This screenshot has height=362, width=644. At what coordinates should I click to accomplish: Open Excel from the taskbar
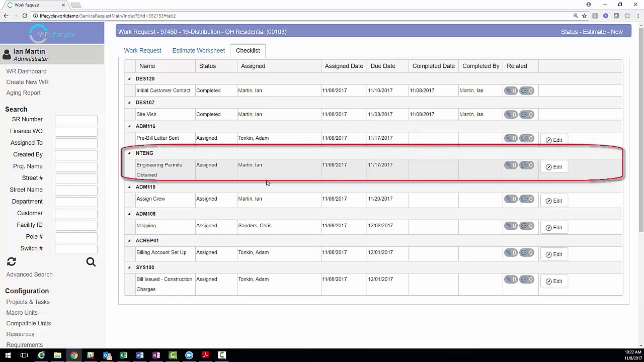click(123, 355)
